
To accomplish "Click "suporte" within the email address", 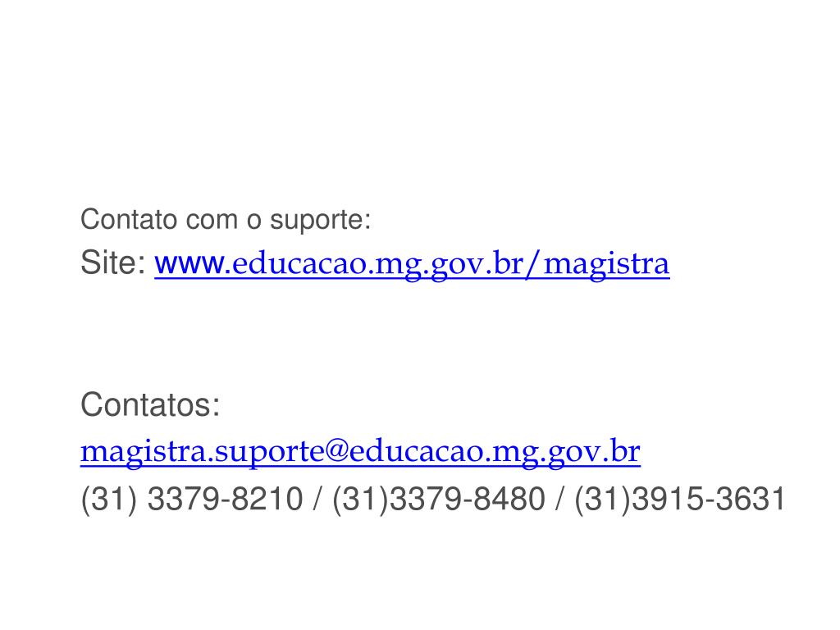I will (269, 454).
